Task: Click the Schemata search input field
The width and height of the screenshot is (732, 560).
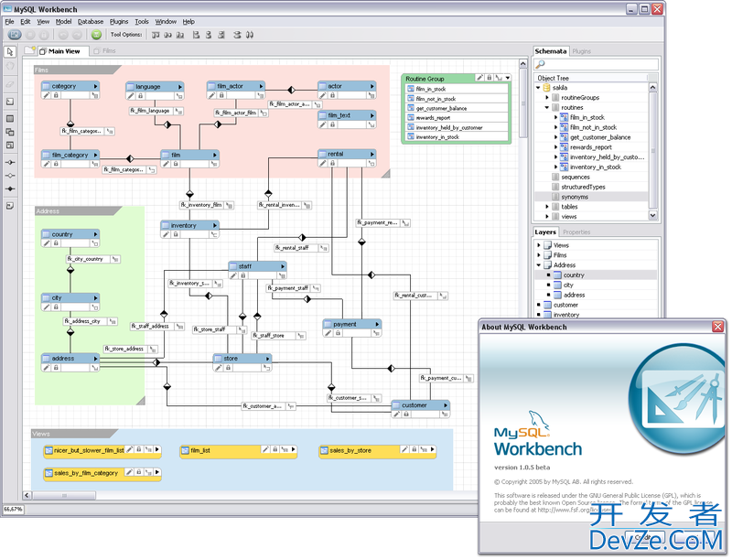Action: click(597, 64)
